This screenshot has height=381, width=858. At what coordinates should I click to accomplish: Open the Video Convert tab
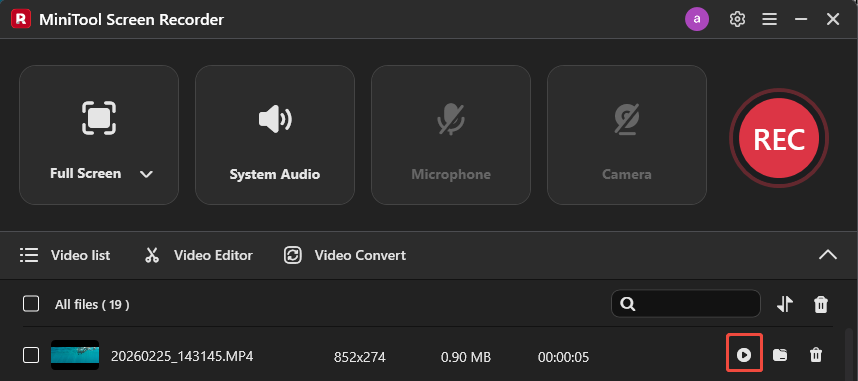[x=345, y=255]
